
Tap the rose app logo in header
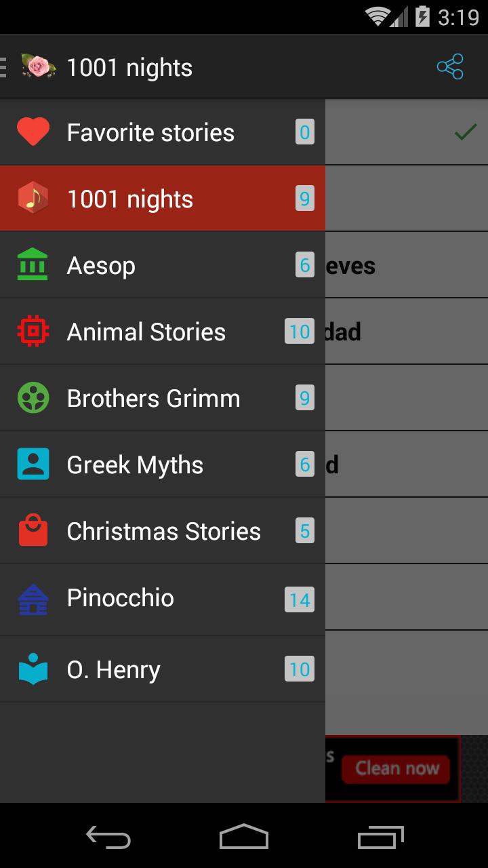tap(38, 66)
